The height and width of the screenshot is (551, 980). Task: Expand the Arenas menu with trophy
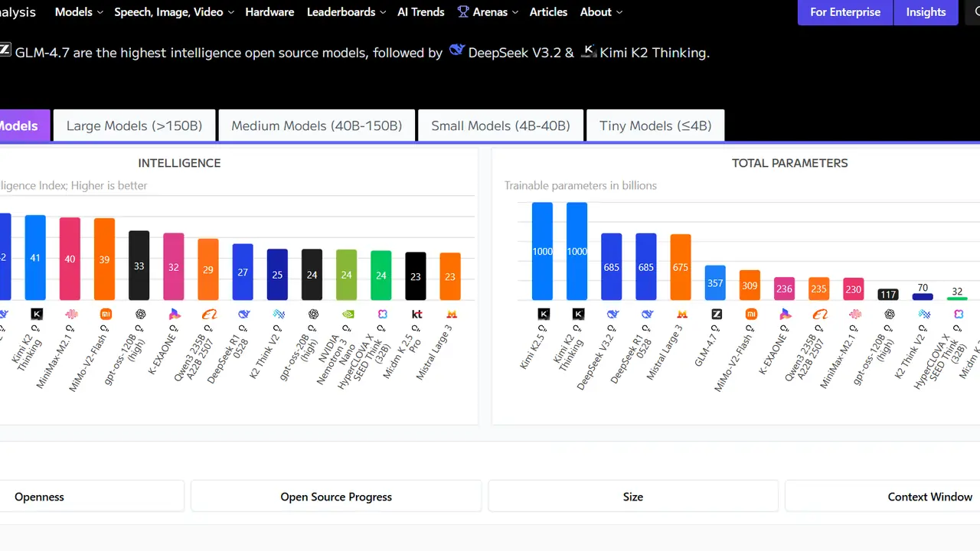488,12
